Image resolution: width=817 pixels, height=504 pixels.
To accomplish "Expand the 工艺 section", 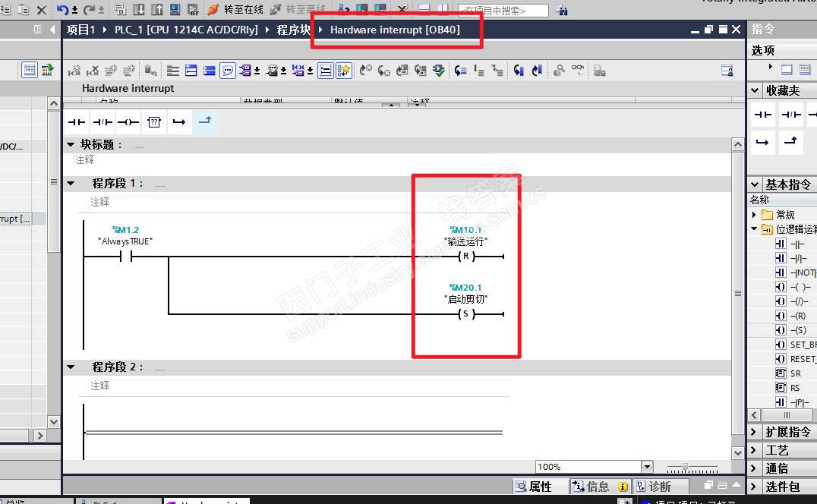I will (754, 450).
